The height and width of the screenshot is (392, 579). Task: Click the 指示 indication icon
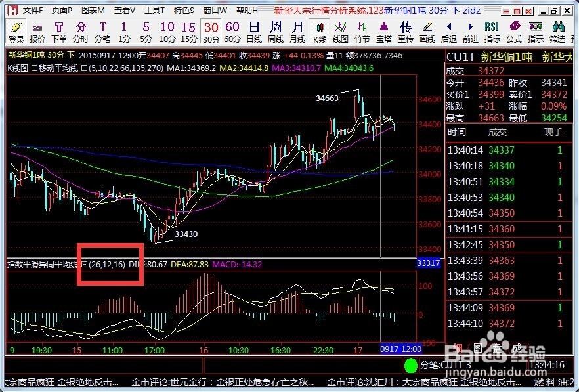[x=536, y=32]
